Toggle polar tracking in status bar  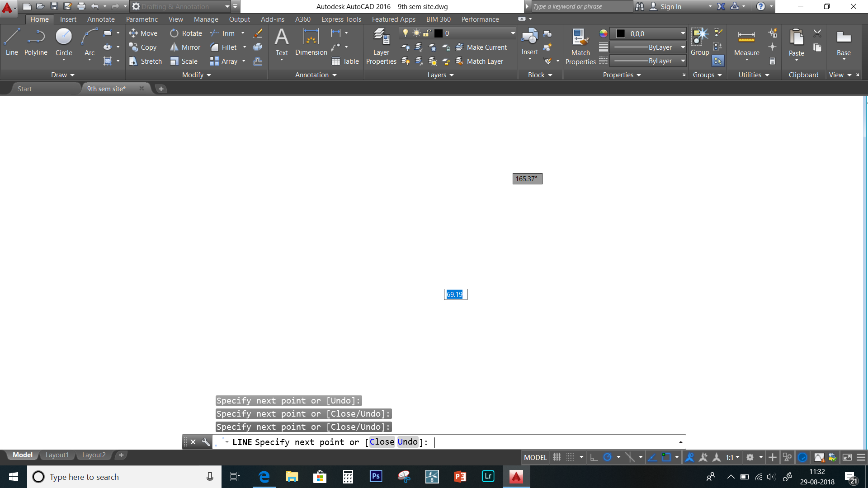[x=608, y=457]
